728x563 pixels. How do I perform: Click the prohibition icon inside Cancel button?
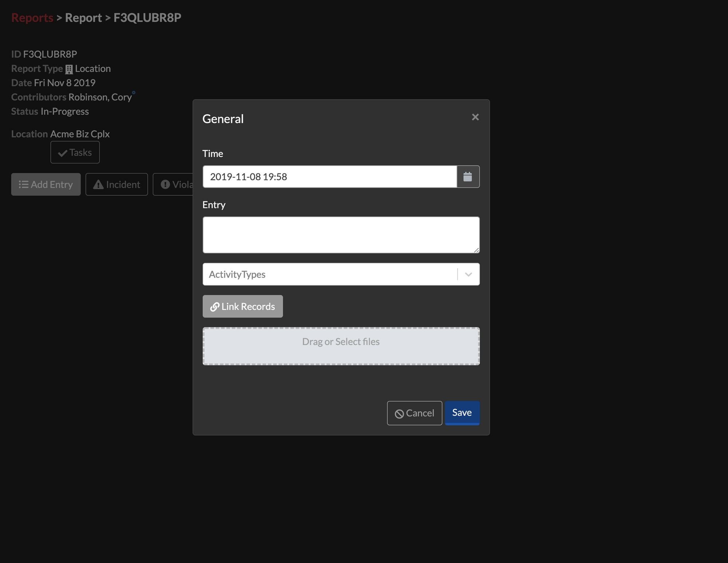coord(400,413)
